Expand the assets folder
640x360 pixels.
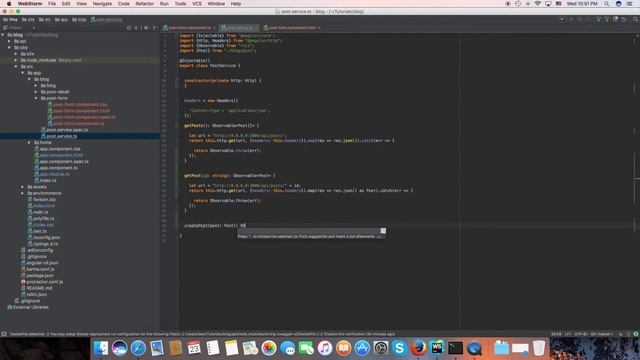(x=23, y=187)
